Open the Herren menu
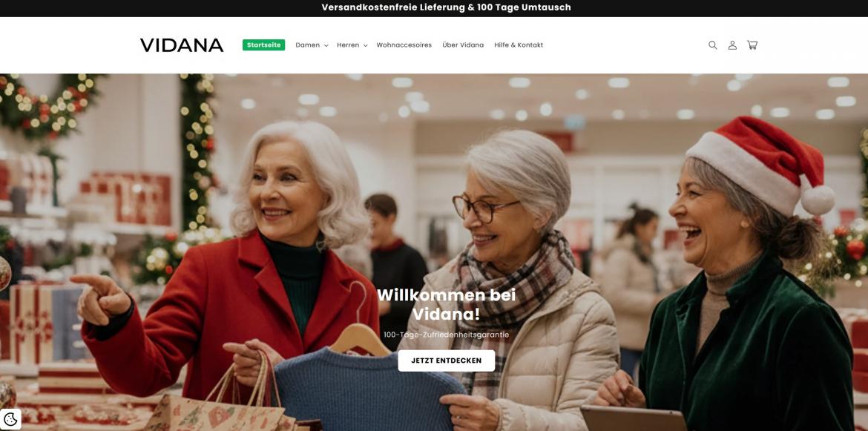Image resolution: width=868 pixels, height=431 pixels. tap(352, 45)
